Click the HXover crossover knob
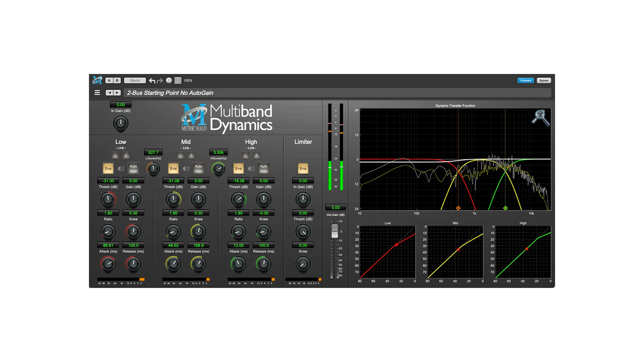The height and width of the screenshot is (362, 644). (219, 169)
